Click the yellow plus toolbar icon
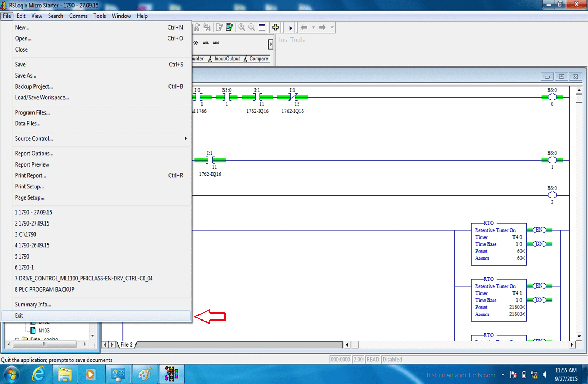 pyautogui.click(x=275, y=27)
